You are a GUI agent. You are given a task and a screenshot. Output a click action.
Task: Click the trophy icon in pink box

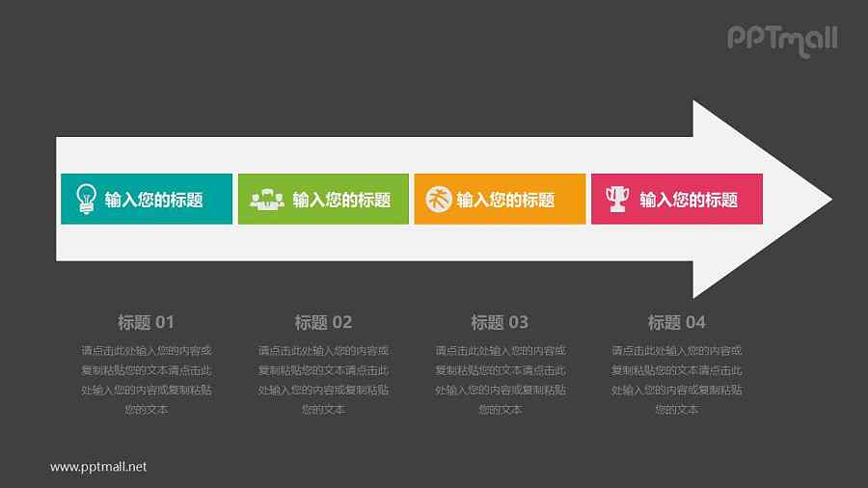[x=617, y=199]
